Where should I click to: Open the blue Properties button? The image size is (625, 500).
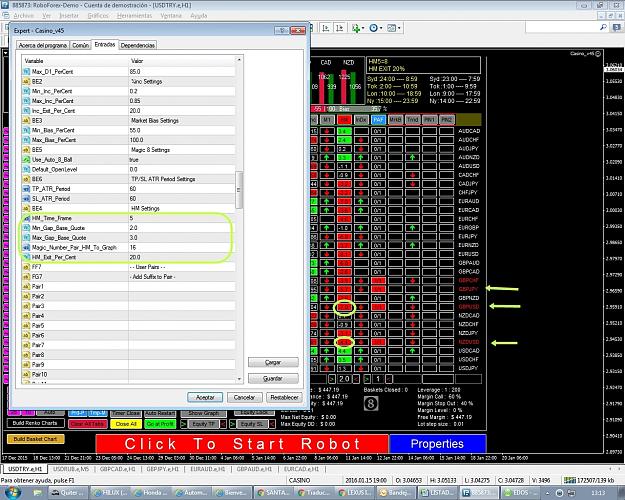[437, 443]
